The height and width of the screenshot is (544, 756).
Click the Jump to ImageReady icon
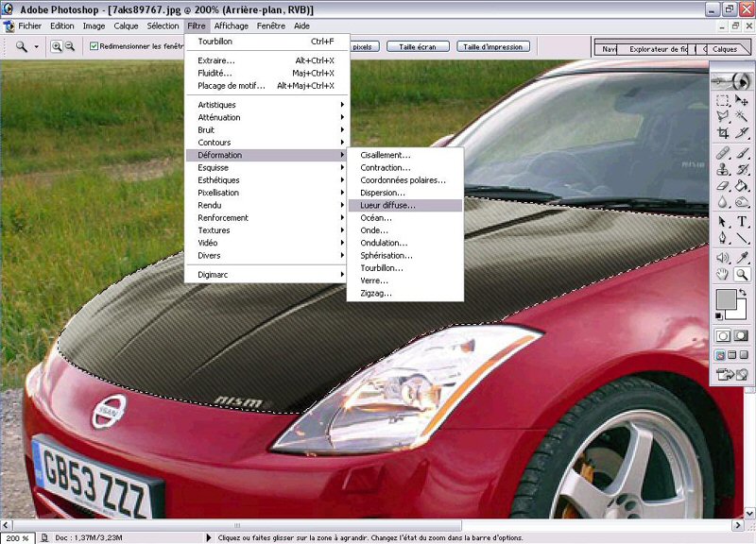[730, 374]
